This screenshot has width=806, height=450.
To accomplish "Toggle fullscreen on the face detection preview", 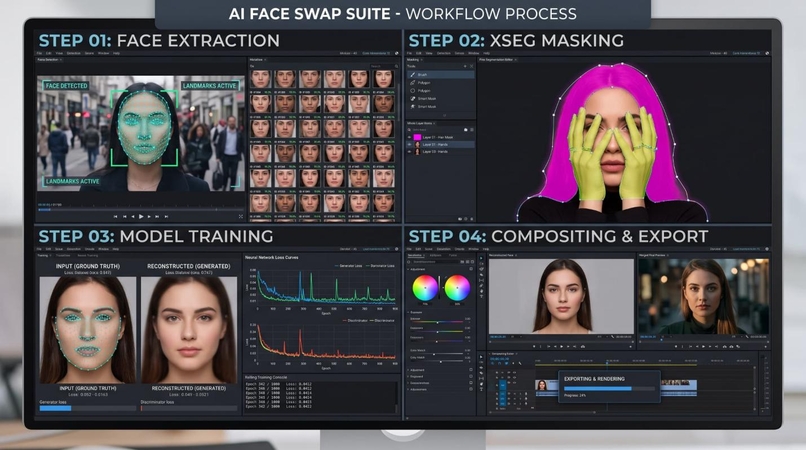I will tap(241, 217).
